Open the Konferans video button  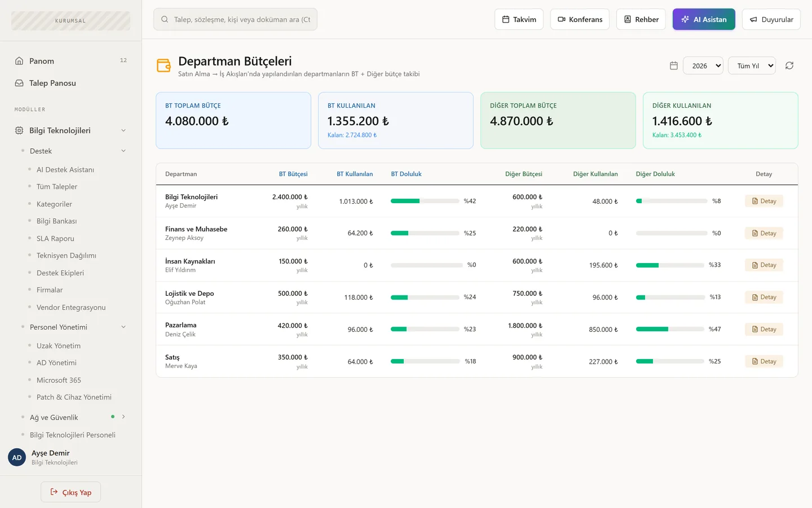580,19
